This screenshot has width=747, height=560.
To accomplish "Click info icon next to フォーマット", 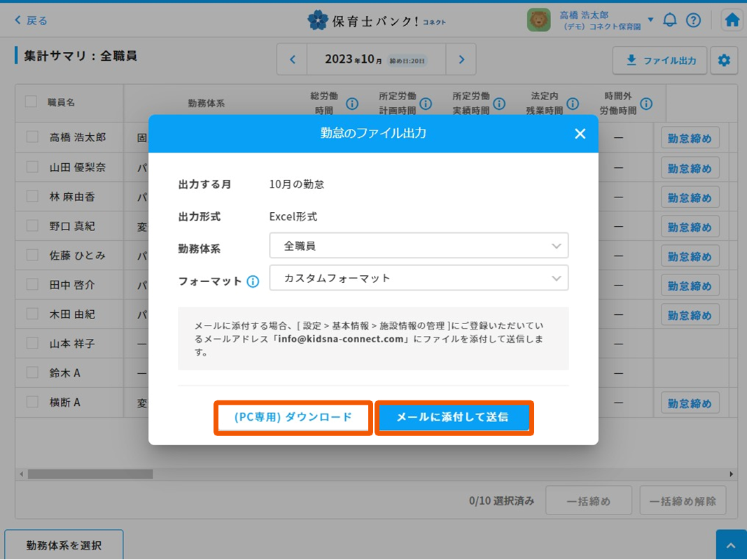I will [253, 281].
